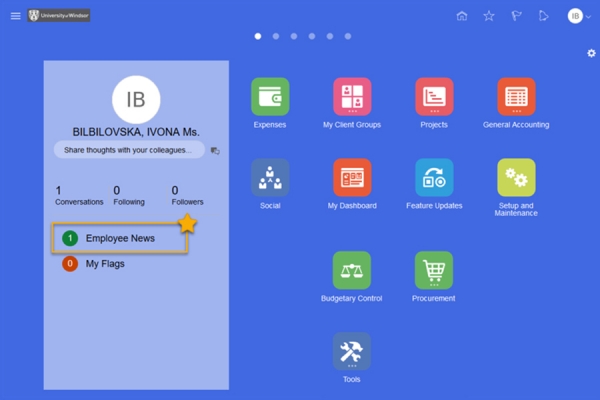Open Budgetary Control icon
Image resolution: width=600 pixels, height=400 pixels.
[352, 270]
